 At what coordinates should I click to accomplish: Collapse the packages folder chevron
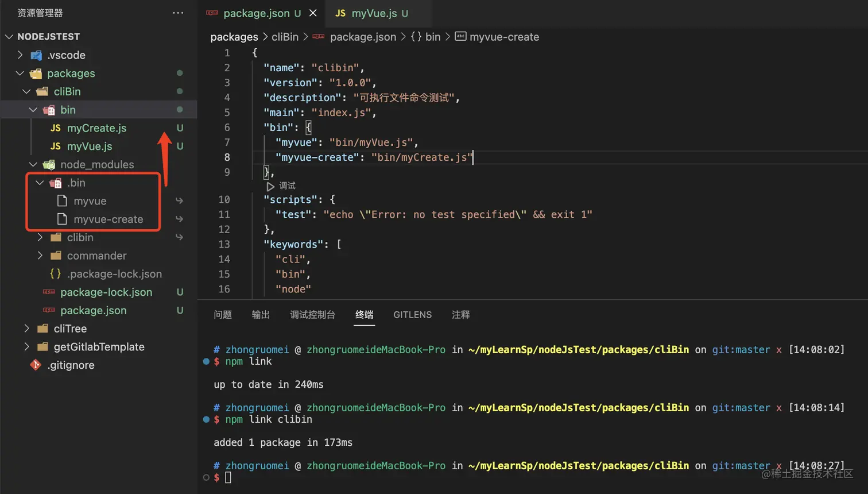[x=20, y=74]
